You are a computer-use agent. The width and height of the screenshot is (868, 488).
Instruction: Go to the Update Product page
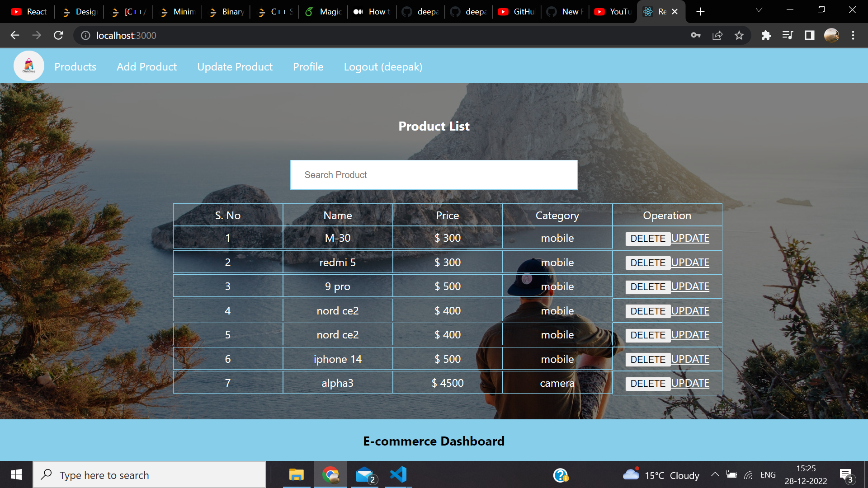pyautogui.click(x=235, y=67)
